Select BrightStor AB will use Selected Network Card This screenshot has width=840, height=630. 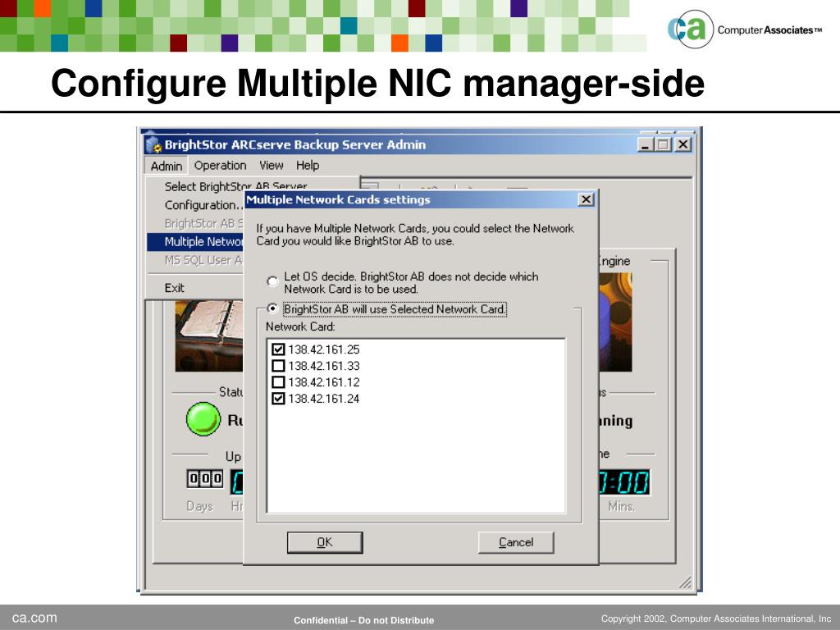tap(272, 308)
